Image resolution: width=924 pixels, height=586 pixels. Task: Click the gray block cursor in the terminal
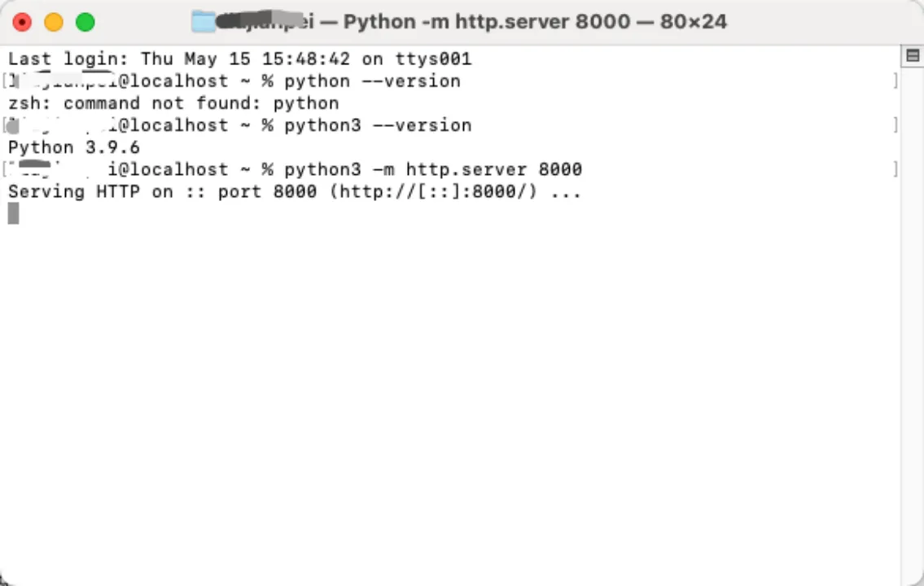coord(13,213)
